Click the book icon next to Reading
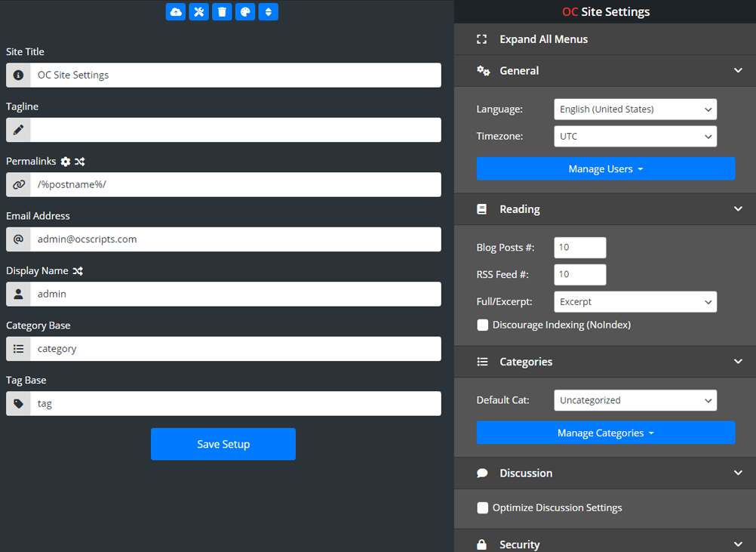This screenshot has height=552, width=756. point(481,209)
